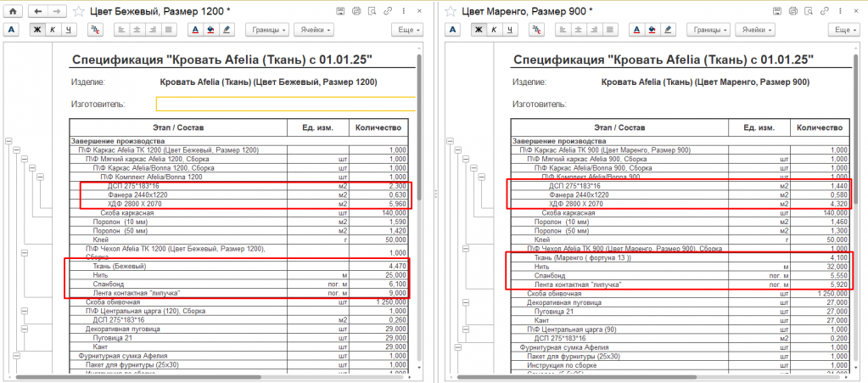This screenshot has height=383, width=868.
Task: Center text in Цвет Маренго window
Action: (x=579, y=30)
